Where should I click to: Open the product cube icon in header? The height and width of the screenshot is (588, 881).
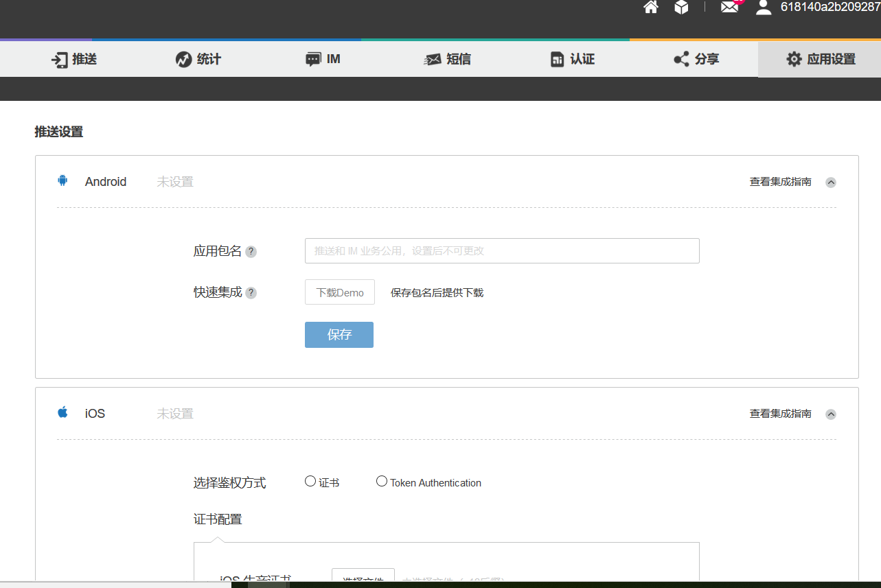coord(681,8)
